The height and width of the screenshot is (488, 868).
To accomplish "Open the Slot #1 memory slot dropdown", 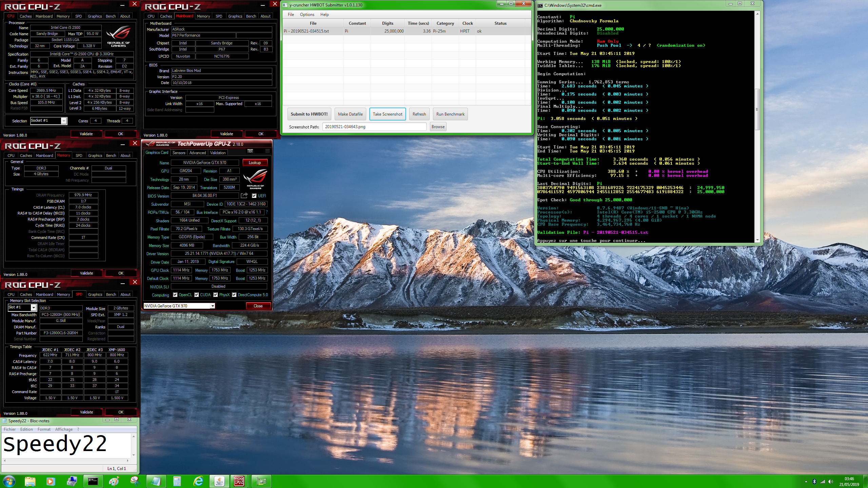I will [33, 308].
